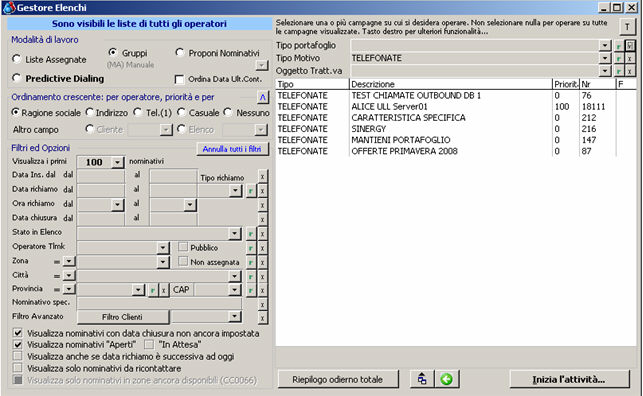Enable Visualizza solo nominativi da ricontattare
The width and height of the screenshot is (643, 396).
point(18,368)
